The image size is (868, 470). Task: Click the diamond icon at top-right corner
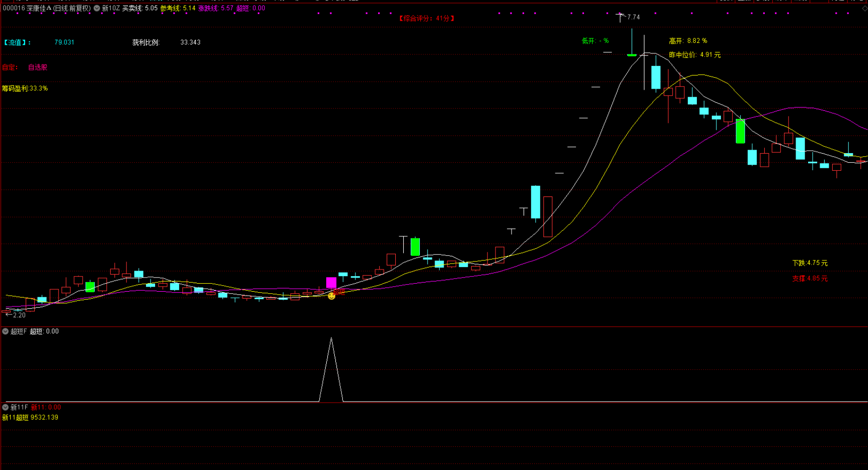[864, 9]
